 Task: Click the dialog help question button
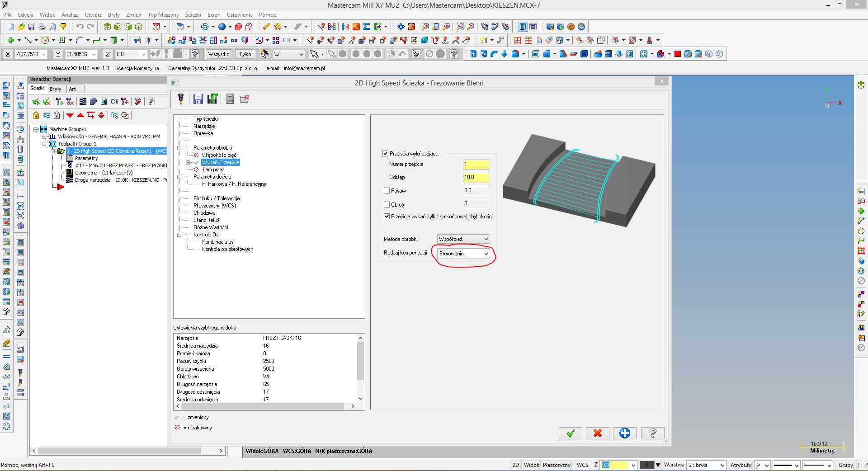653,433
